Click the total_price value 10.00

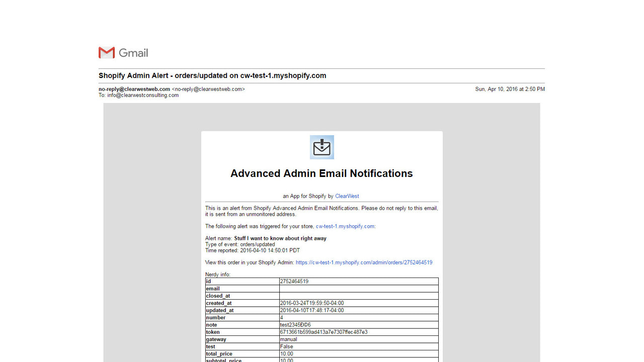point(287,353)
